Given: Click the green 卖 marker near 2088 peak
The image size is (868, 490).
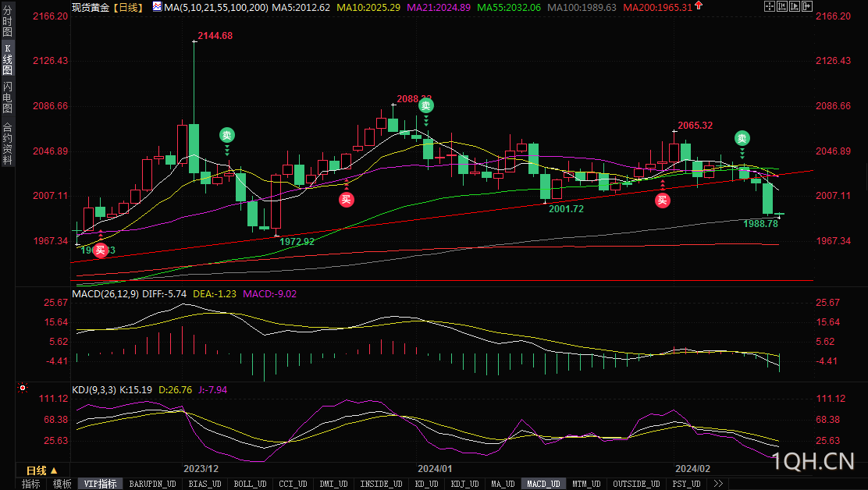Looking at the screenshot, I should (x=425, y=105).
